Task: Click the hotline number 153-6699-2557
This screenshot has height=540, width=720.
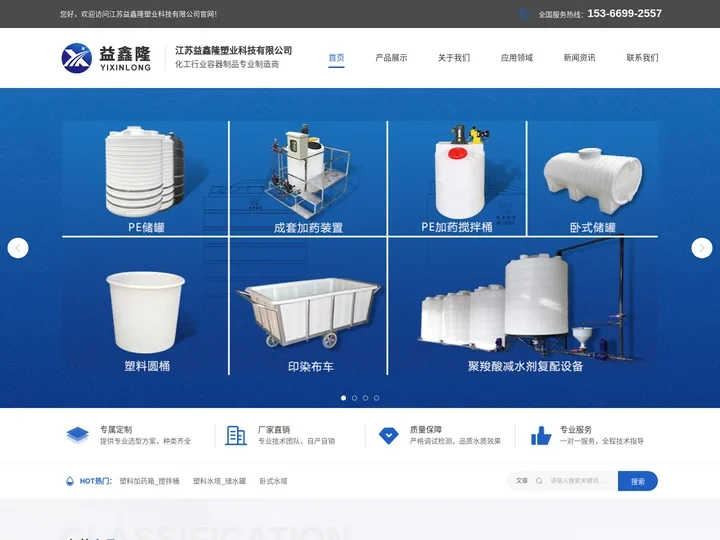Action: coord(624,14)
